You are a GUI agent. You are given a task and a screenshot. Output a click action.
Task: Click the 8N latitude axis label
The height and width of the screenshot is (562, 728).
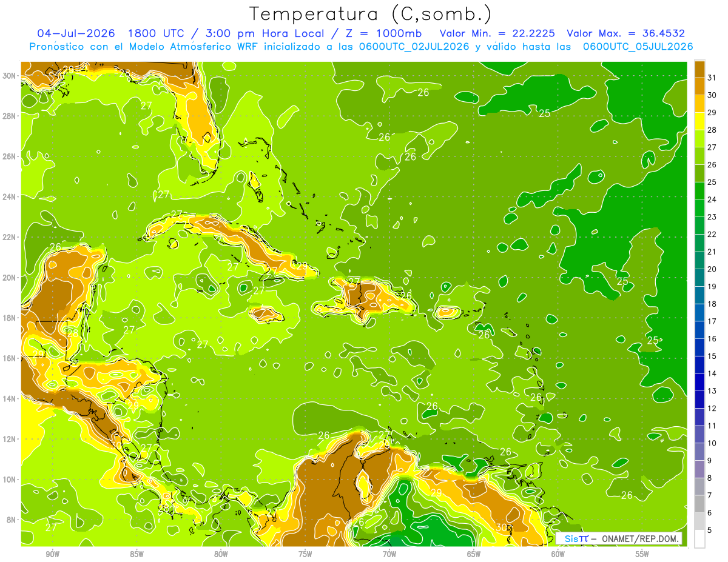coord(12,520)
